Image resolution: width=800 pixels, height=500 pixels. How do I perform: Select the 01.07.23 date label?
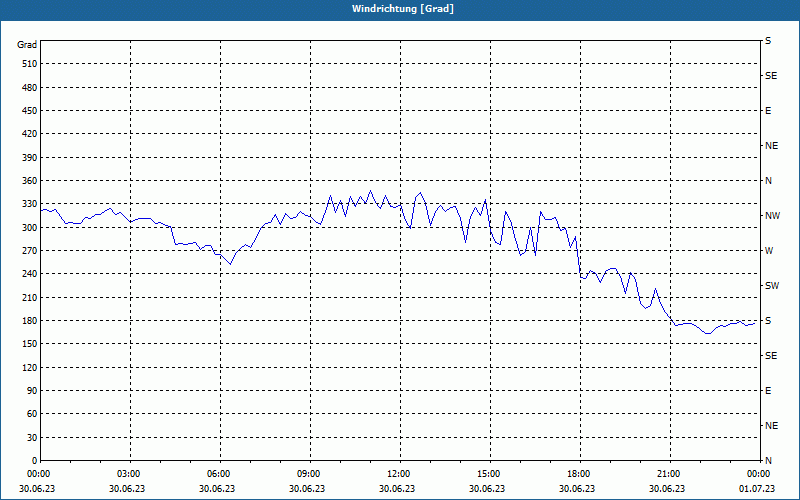tap(757, 489)
